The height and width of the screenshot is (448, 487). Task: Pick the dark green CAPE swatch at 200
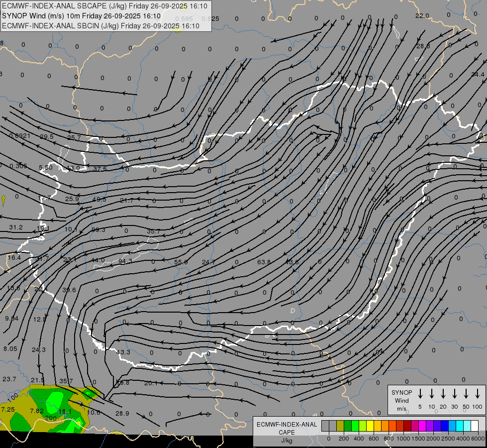pyautogui.click(x=348, y=426)
